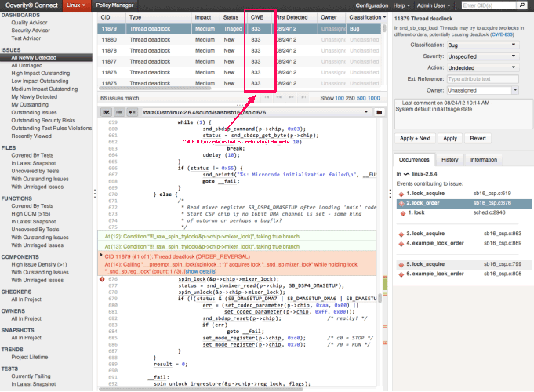
Task: Open the Help menu dropdown
Action: 401,5
